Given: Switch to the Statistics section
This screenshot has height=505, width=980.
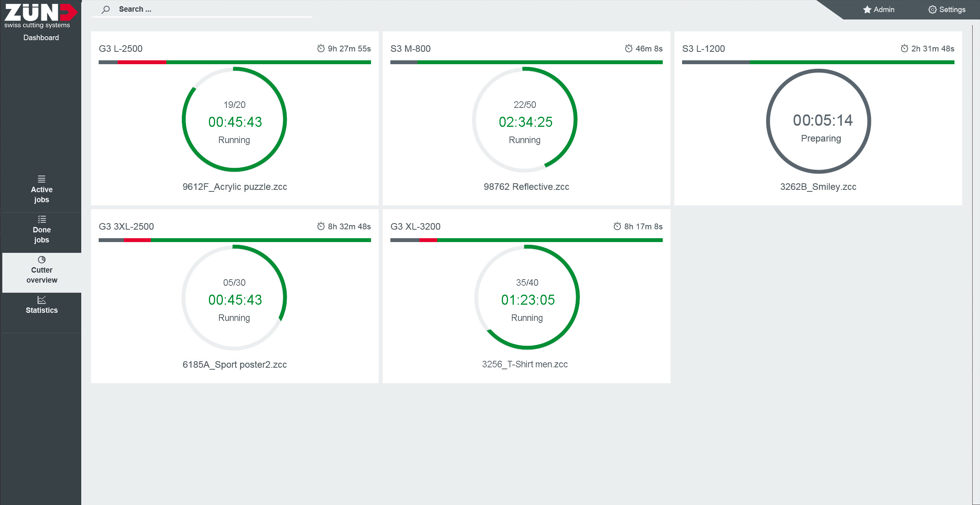Looking at the screenshot, I should (x=41, y=310).
